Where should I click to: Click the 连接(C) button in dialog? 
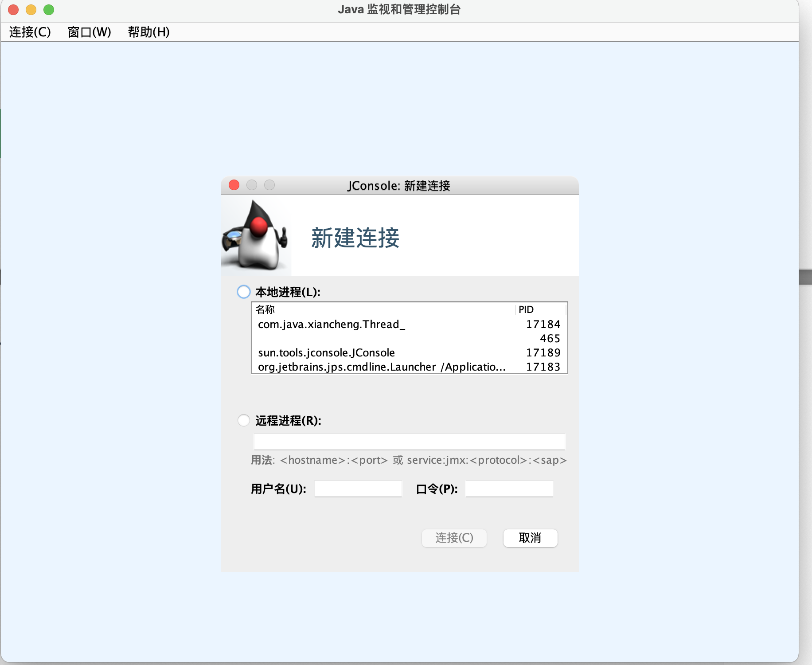(454, 538)
